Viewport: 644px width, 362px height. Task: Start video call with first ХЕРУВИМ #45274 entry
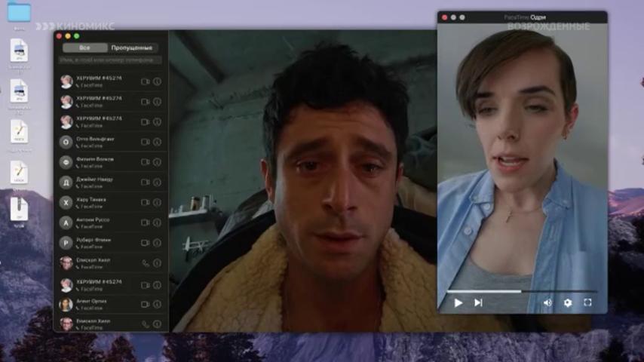click(145, 81)
